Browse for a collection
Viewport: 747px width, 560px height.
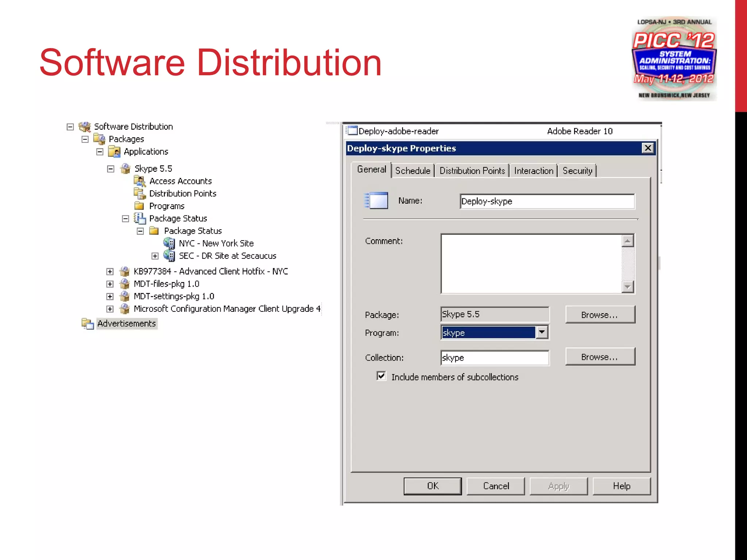(600, 357)
